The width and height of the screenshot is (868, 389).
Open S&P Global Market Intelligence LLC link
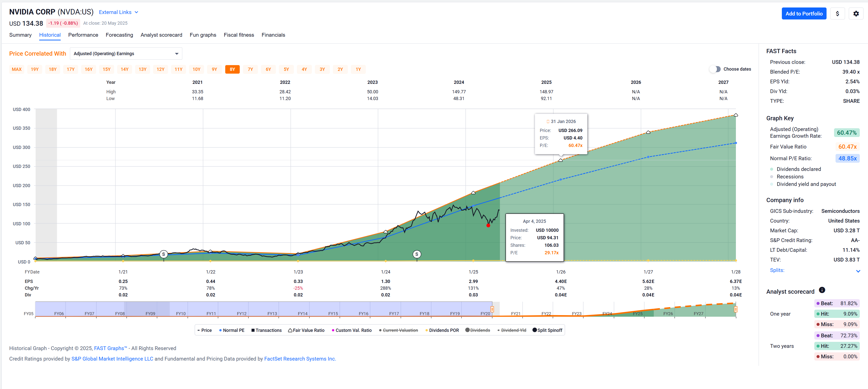point(112,359)
